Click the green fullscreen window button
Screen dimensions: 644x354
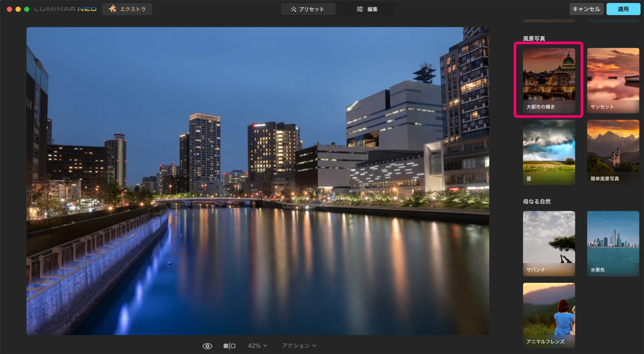click(x=27, y=9)
